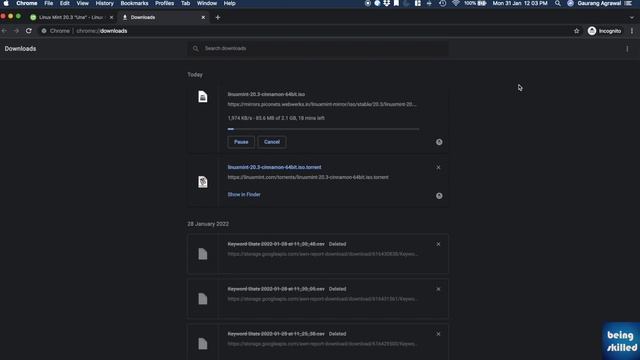Open the View menu
Viewport: 640px width, 360px height.
point(82,3)
